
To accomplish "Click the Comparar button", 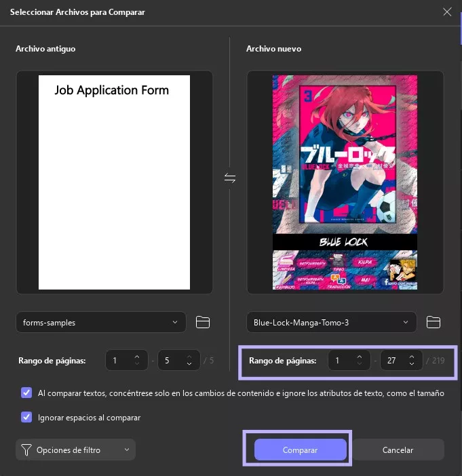I will 301,450.
